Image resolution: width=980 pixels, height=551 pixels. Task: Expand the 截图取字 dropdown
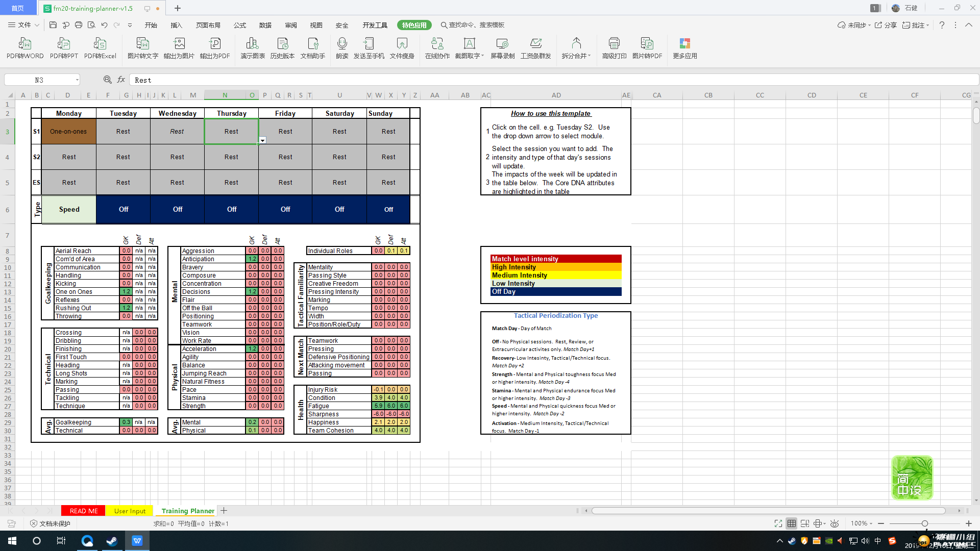tap(482, 56)
